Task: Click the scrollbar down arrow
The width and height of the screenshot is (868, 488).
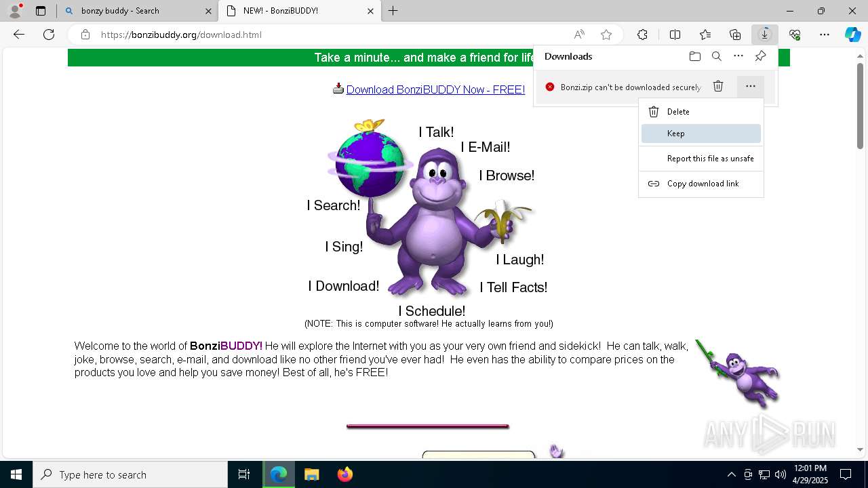Action: (x=860, y=449)
